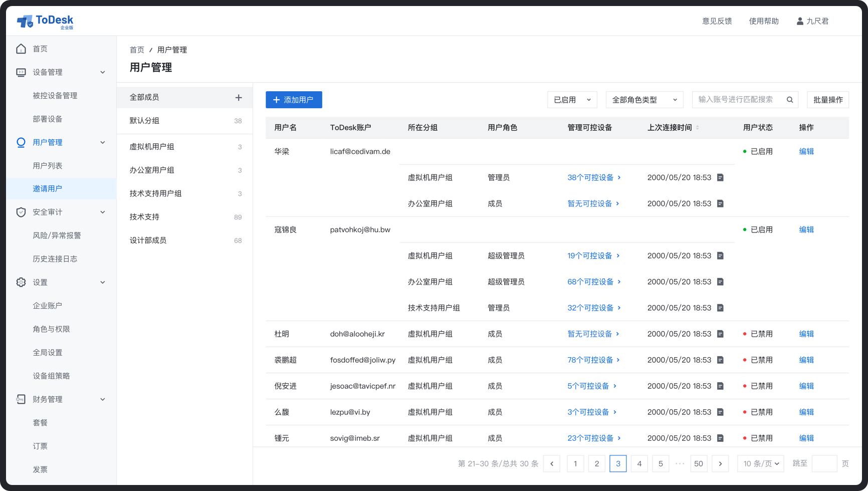The height and width of the screenshot is (491, 868).
Task: Collapse the 设备管理 sidebar section
Action: pyautogui.click(x=102, y=72)
